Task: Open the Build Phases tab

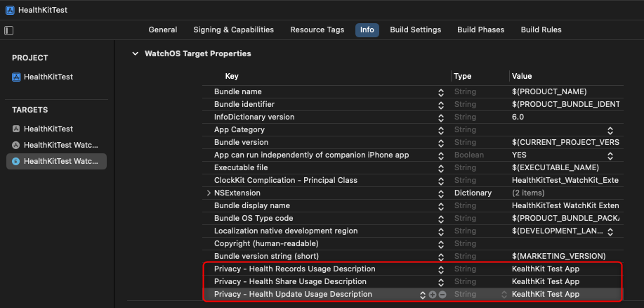Action: click(x=480, y=30)
